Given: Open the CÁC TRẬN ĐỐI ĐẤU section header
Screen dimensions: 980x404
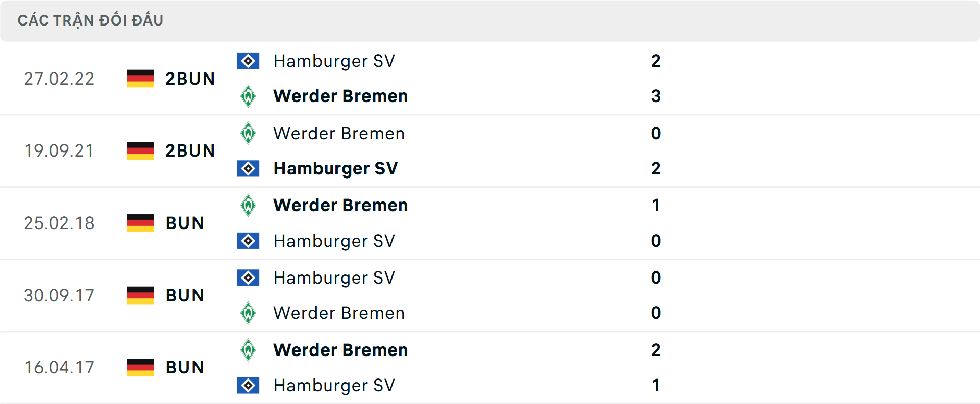Looking at the screenshot, I should coord(91,20).
